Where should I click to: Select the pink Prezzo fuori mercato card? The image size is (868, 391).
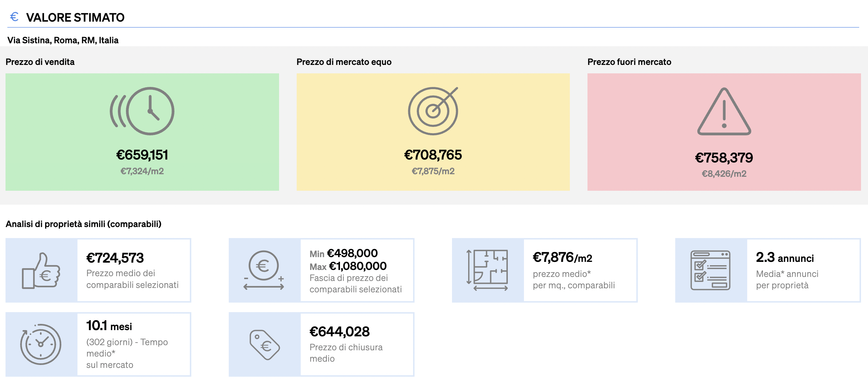coord(724,132)
